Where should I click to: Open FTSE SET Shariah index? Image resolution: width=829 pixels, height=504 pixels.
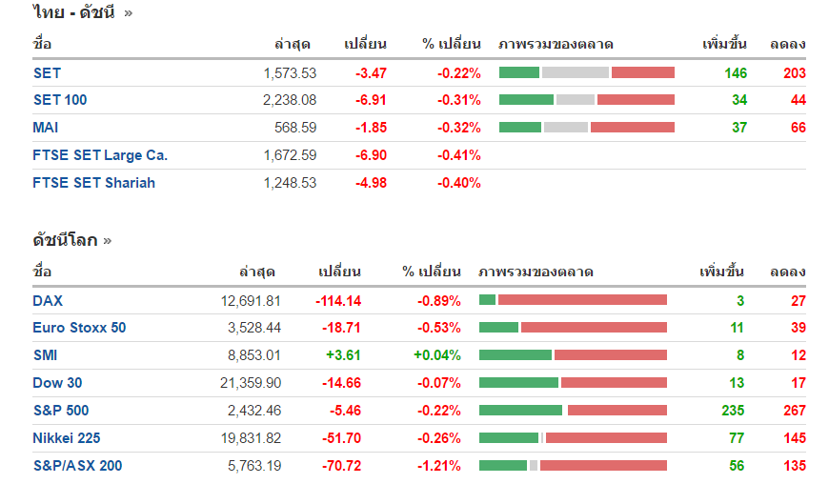click(x=93, y=183)
